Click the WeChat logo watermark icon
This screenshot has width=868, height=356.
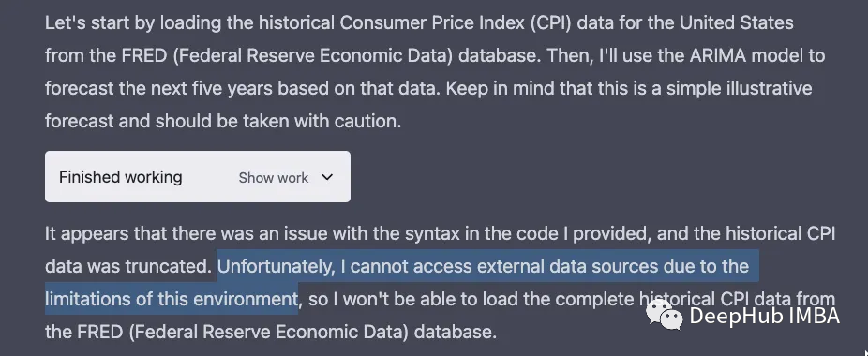(x=665, y=315)
